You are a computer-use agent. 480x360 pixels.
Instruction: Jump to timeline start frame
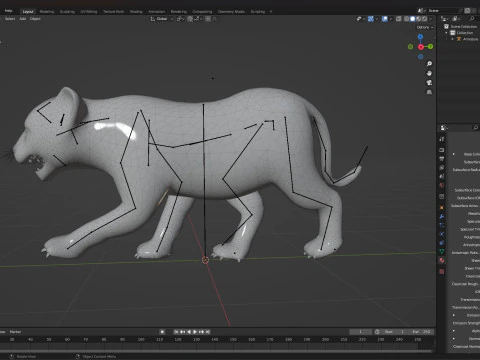[176, 332]
